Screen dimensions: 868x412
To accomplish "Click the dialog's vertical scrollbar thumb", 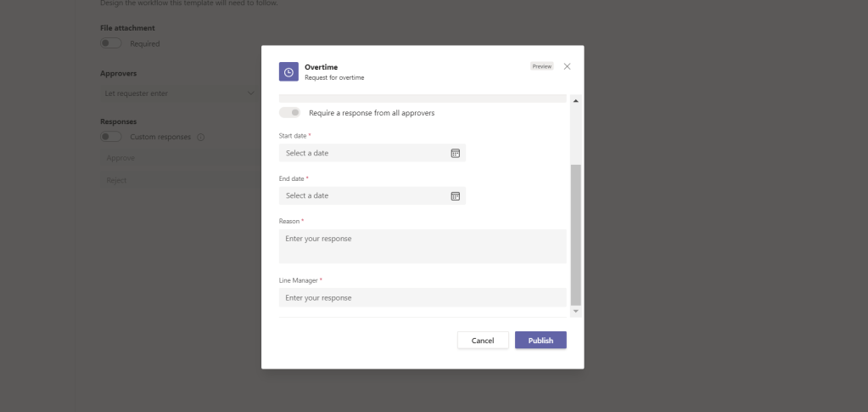I will 576,234.
